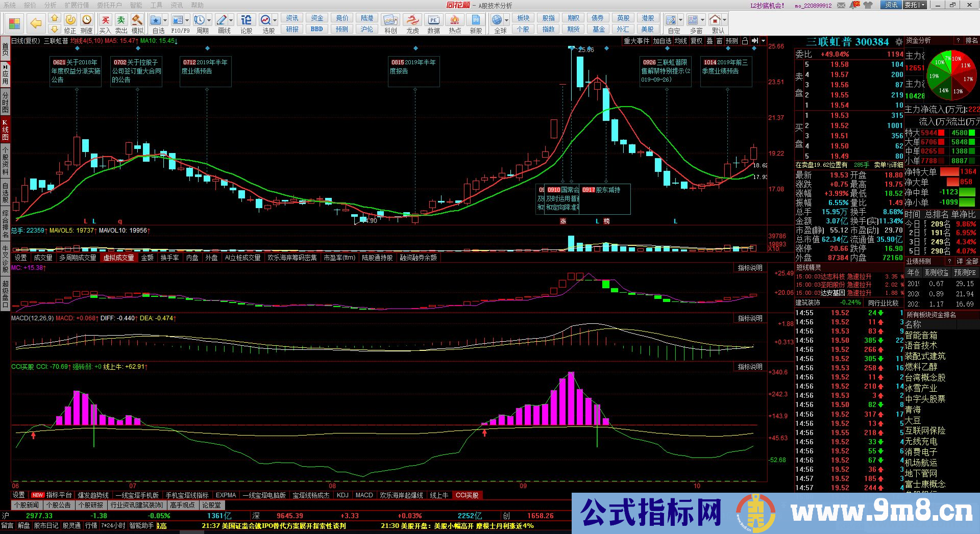The height and width of the screenshot is (534, 980).
Task: Toggle 重大事件 event markers on chart
Action: coord(636,41)
